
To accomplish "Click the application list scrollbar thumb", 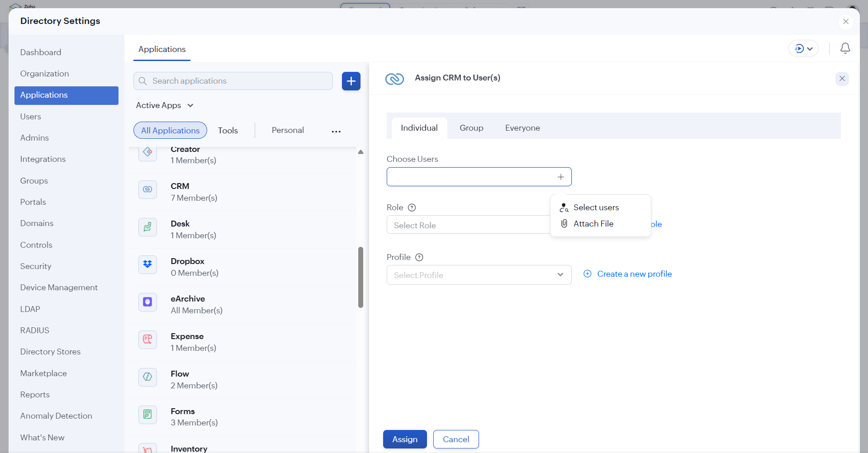I will pos(360,277).
